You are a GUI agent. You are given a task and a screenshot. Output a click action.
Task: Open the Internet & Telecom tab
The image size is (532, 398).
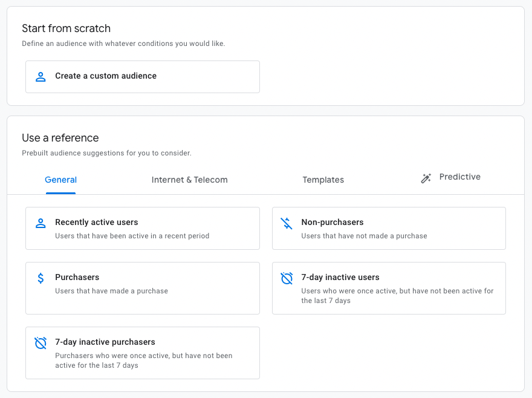coord(189,180)
